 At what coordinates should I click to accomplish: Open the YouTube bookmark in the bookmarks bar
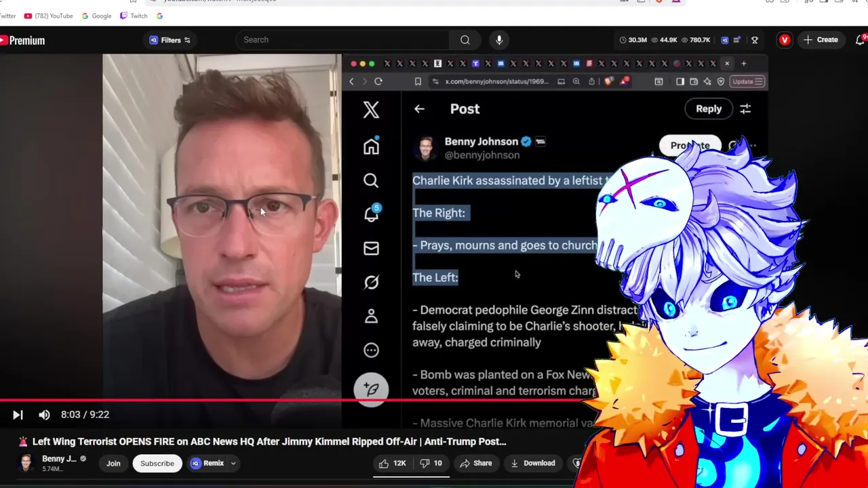(x=48, y=16)
